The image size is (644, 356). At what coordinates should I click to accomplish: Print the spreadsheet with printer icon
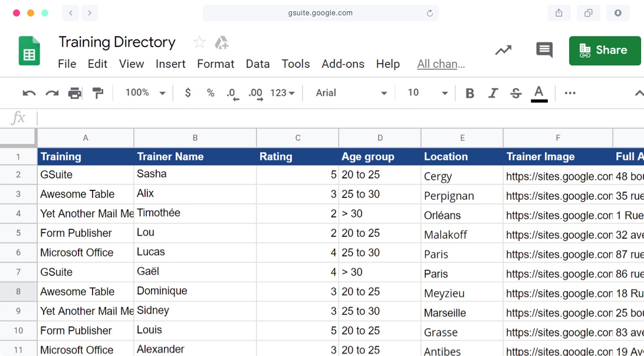tap(75, 93)
